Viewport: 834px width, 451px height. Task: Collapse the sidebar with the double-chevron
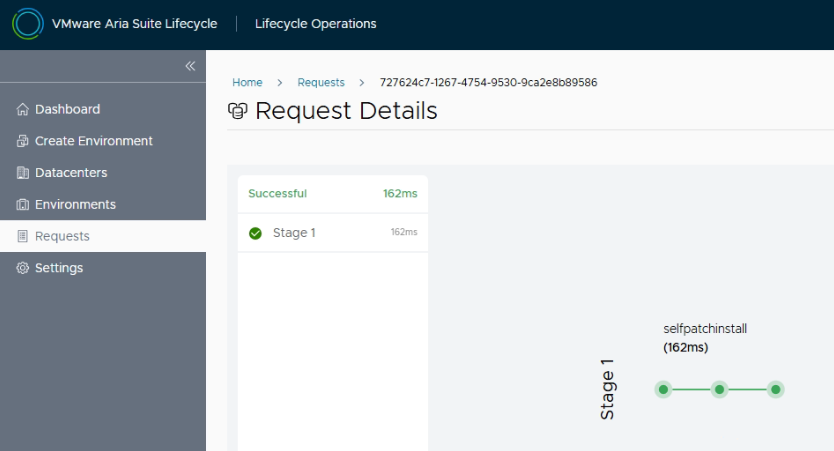[x=189, y=66]
